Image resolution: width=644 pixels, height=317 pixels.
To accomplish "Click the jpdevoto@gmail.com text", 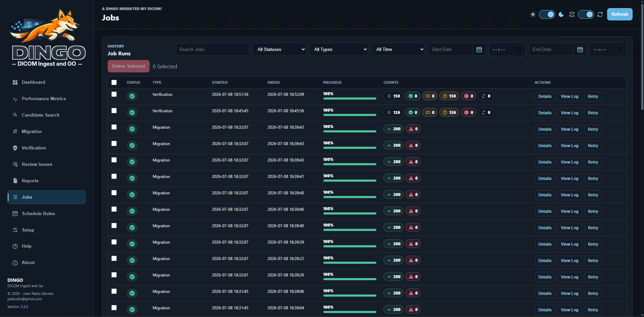I will point(25,299).
